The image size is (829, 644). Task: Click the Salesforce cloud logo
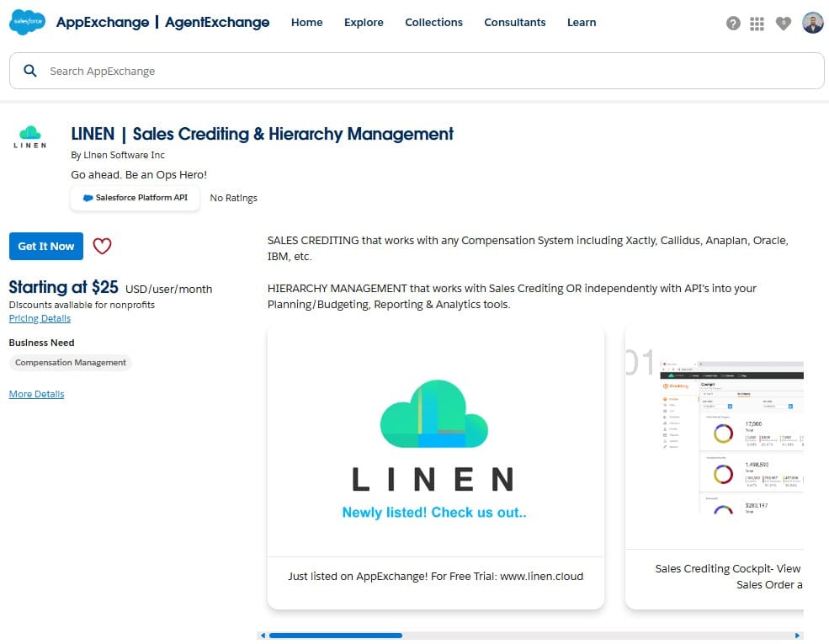pos(27,22)
